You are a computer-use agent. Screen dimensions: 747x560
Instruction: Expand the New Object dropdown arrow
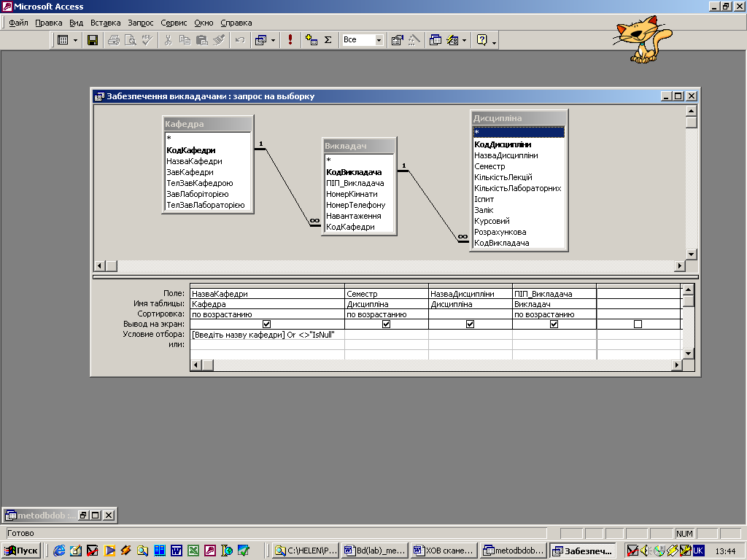click(x=463, y=40)
